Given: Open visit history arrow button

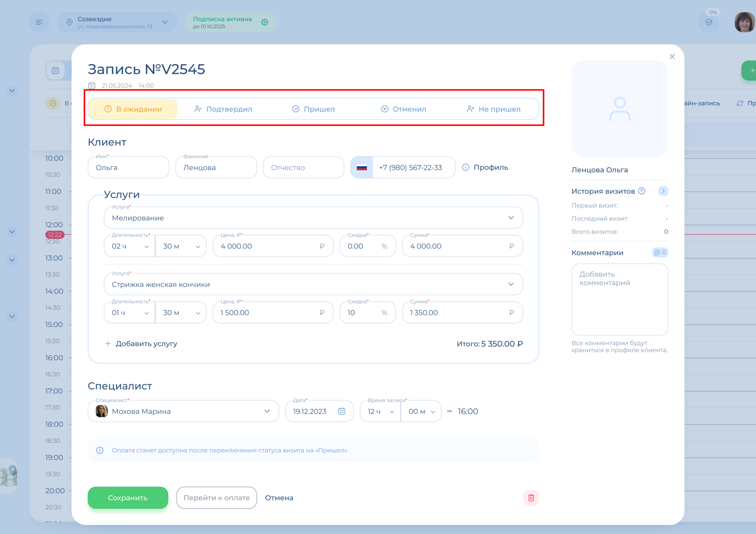Looking at the screenshot, I should [x=663, y=191].
